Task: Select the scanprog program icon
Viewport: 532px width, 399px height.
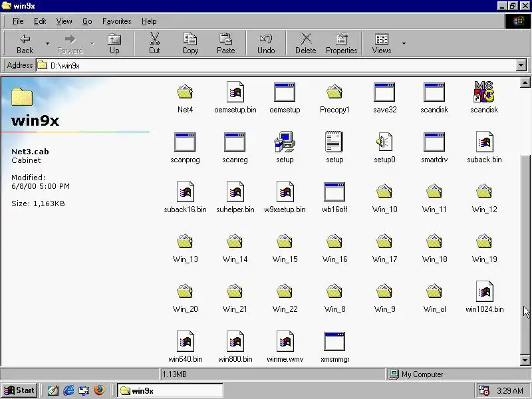Action: 185,142
